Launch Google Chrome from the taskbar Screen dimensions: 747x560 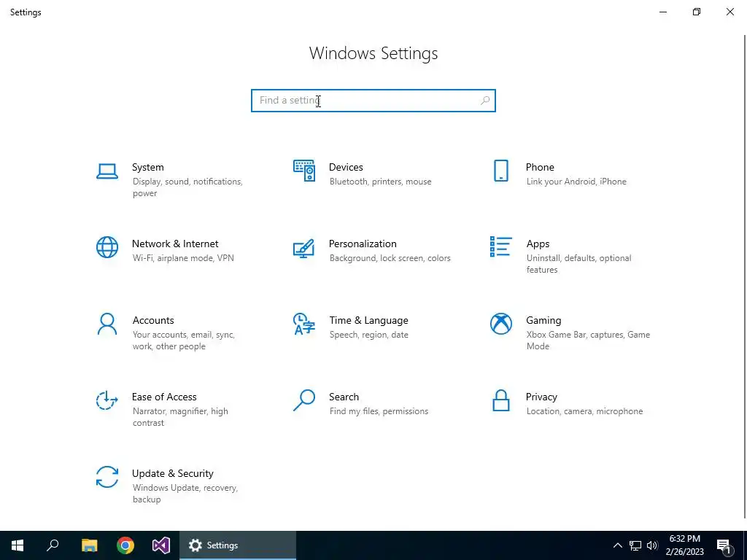(x=125, y=545)
